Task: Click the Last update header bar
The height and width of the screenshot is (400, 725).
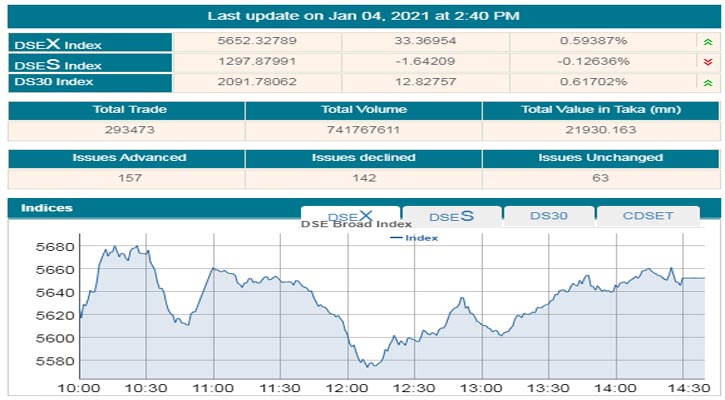Action: [363, 16]
